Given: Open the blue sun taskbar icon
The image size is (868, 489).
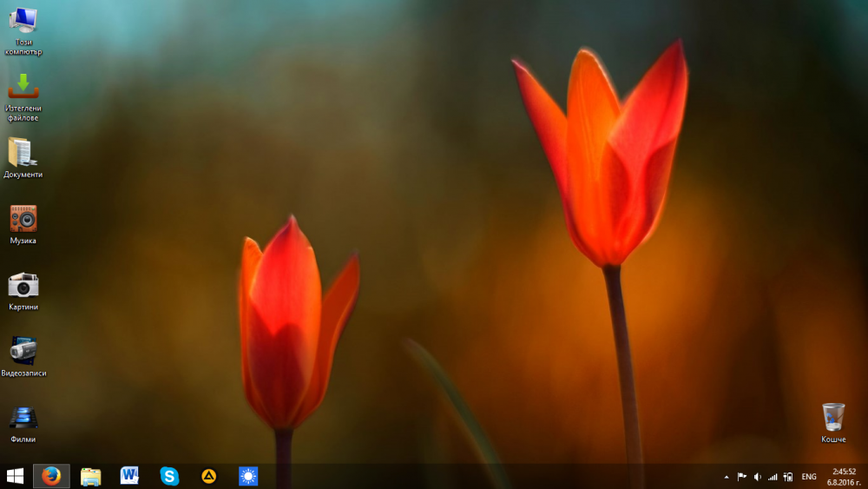Looking at the screenshot, I should pyautogui.click(x=248, y=476).
